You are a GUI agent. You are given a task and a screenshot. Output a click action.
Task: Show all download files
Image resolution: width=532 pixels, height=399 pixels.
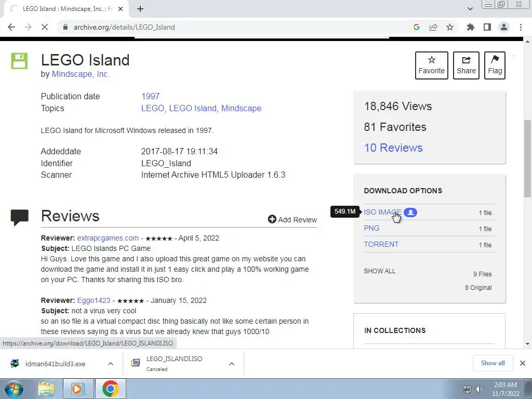(380, 271)
